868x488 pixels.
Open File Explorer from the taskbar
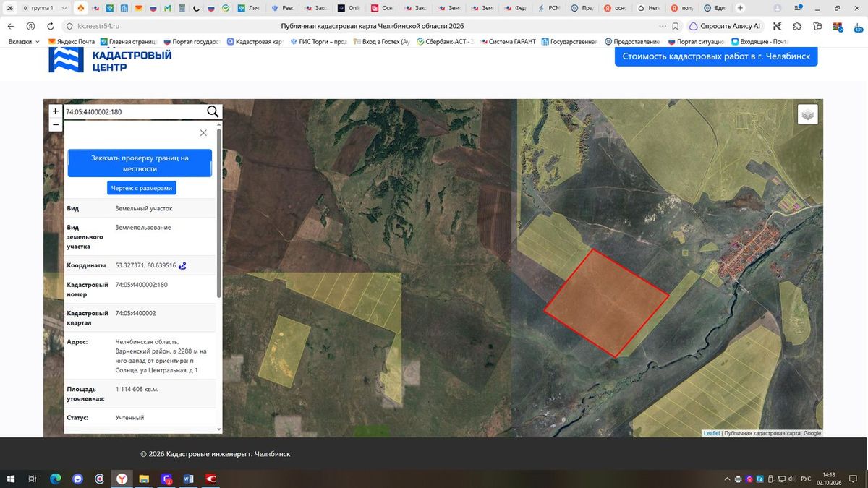tap(145, 479)
